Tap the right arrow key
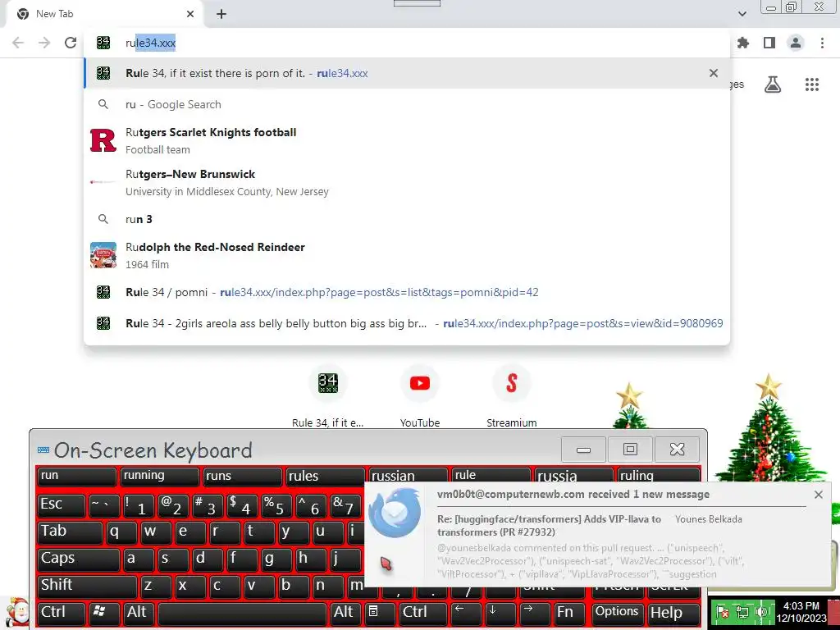Image resolution: width=840 pixels, height=630 pixels. (x=533, y=613)
